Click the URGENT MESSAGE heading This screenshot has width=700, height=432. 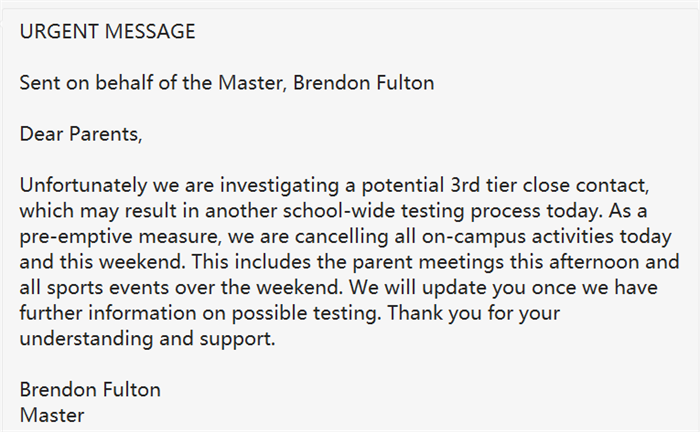[107, 32]
